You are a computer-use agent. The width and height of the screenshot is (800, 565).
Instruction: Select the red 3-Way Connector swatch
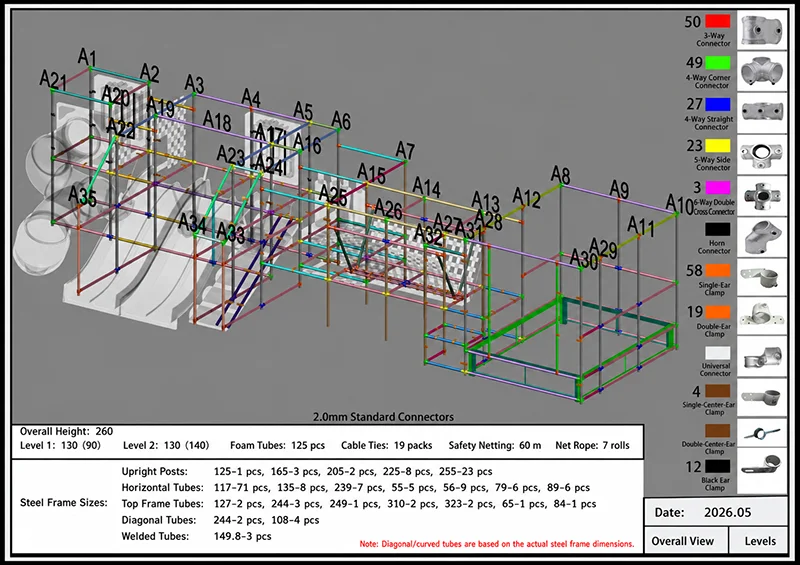(717, 21)
